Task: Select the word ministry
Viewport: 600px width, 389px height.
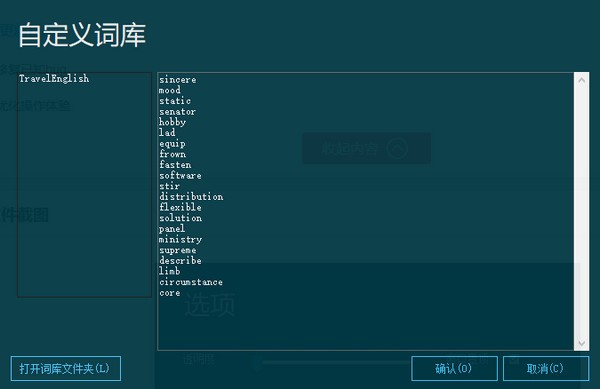Action: coord(180,239)
